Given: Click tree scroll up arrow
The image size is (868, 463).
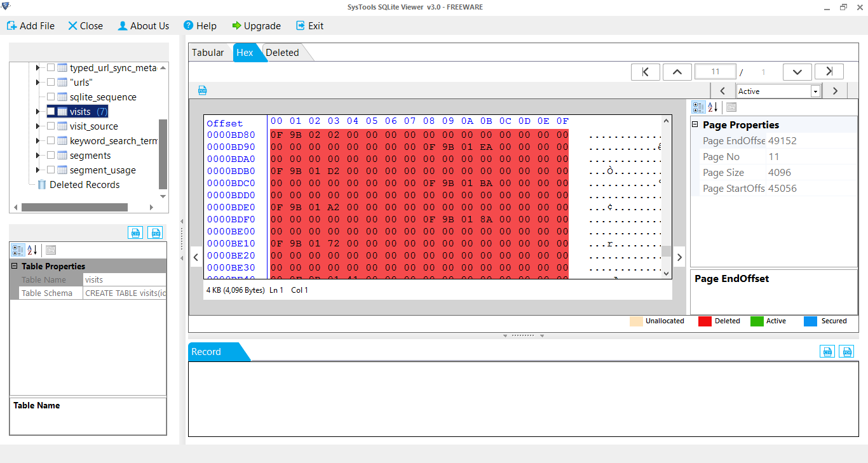Looking at the screenshot, I should (163, 68).
